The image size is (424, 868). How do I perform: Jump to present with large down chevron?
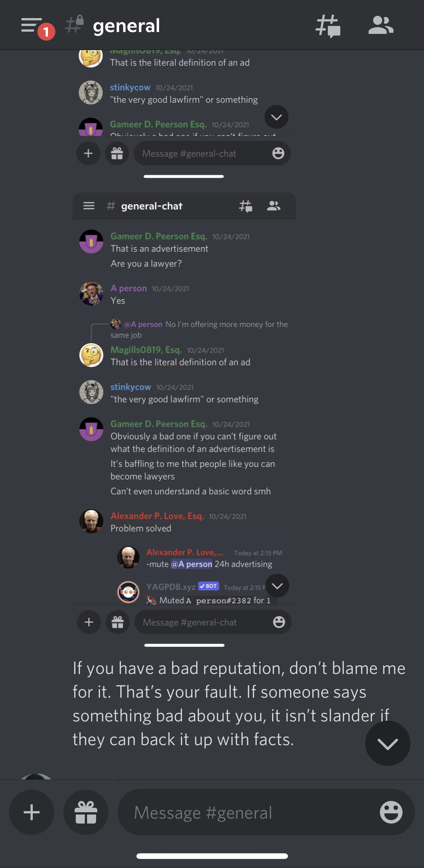tap(387, 743)
